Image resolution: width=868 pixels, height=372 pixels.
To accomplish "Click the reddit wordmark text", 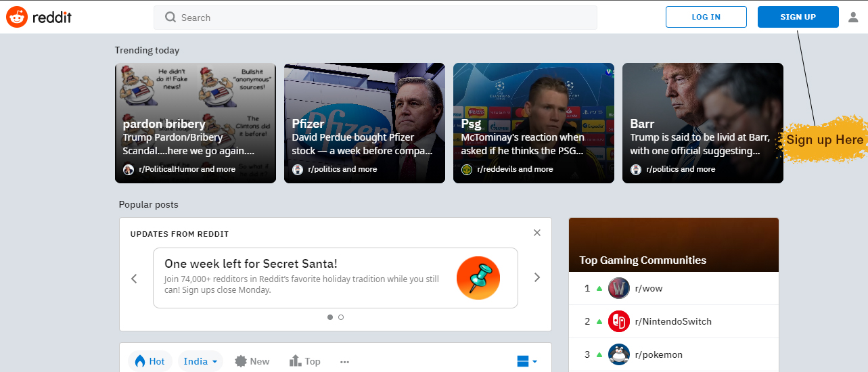I will tap(52, 18).
